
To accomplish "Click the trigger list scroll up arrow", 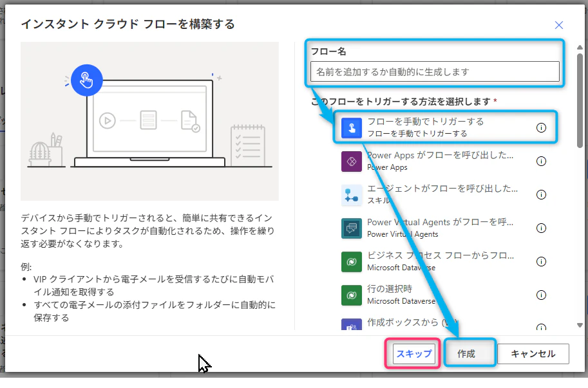I will click(580, 48).
